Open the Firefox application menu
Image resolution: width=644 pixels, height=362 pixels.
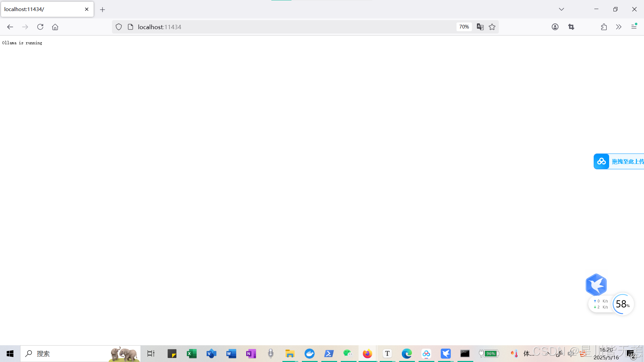634,27
